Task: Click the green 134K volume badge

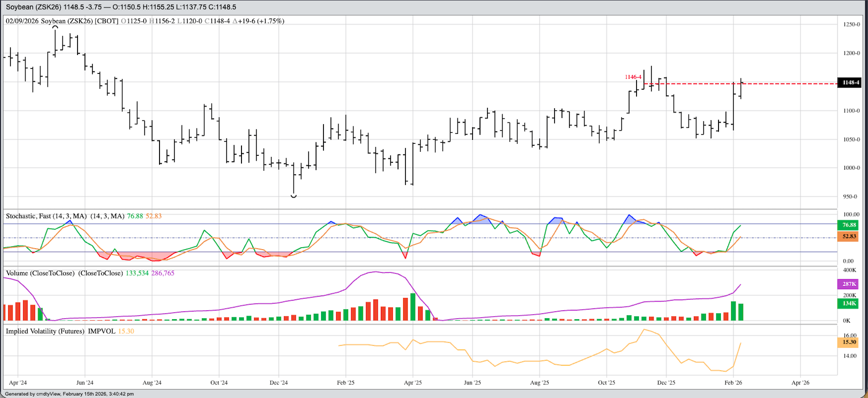Action: coord(849,303)
